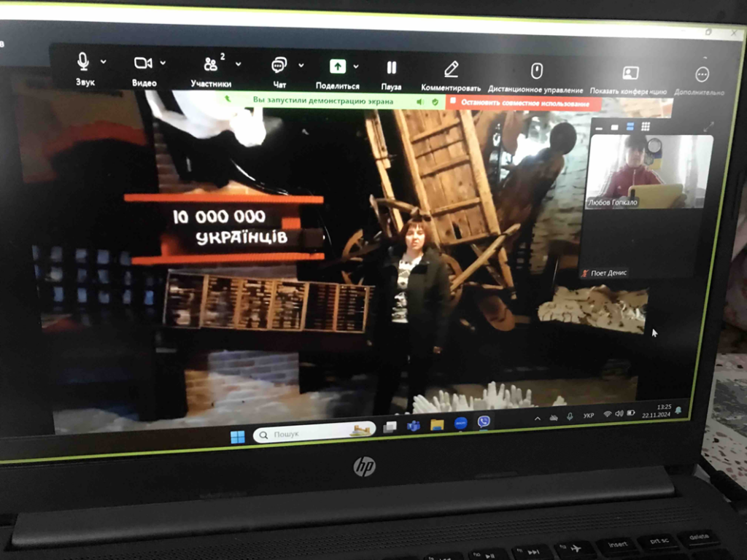Click the battery tray icon
The width and height of the screenshot is (747, 560).
(x=631, y=413)
